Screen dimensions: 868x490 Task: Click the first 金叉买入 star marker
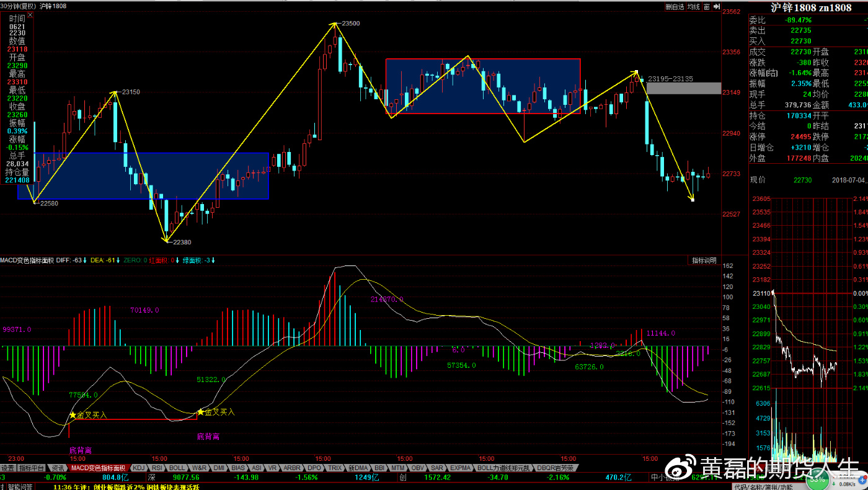pos(73,415)
